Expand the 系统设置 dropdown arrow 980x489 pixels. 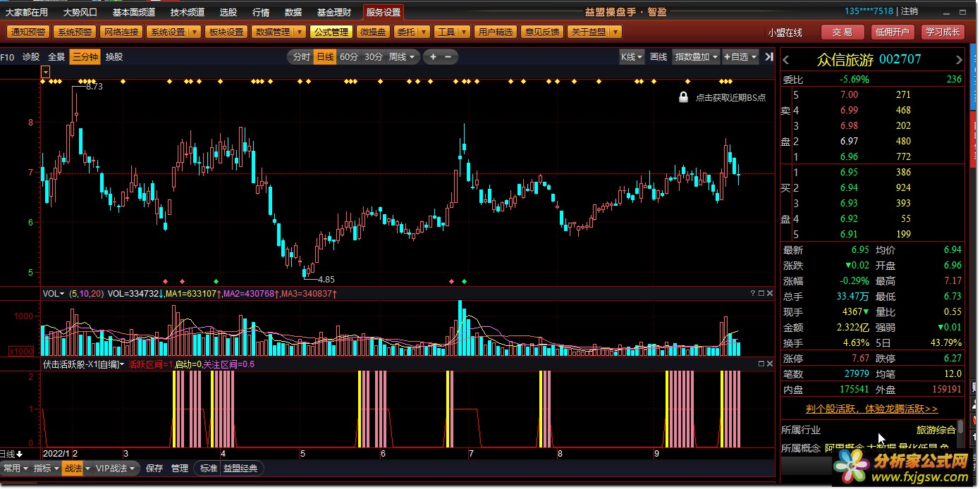pyautogui.click(x=195, y=32)
